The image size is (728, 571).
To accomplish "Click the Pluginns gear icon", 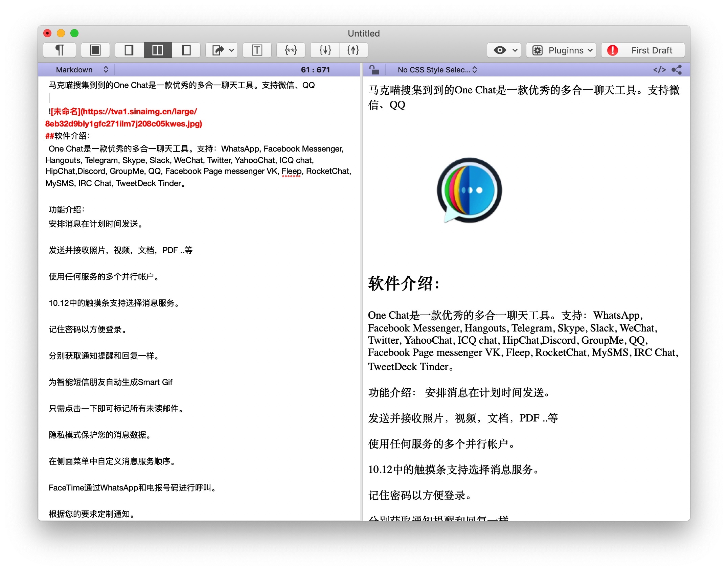I will (x=537, y=50).
